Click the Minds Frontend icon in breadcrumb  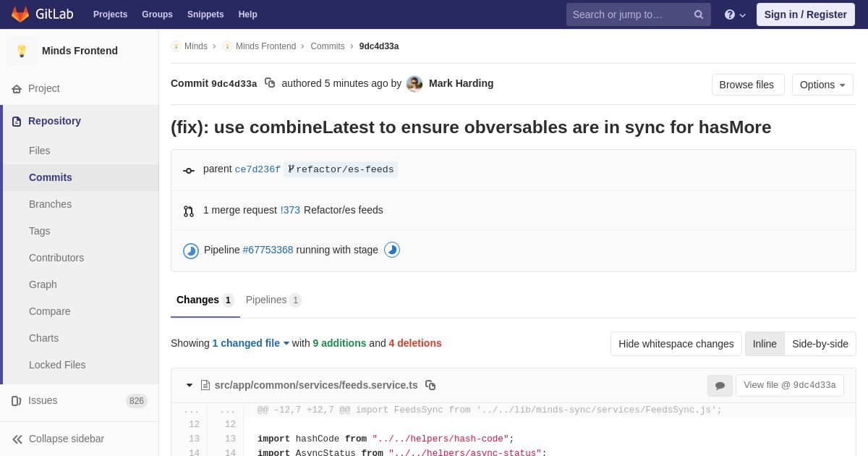click(x=227, y=46)
